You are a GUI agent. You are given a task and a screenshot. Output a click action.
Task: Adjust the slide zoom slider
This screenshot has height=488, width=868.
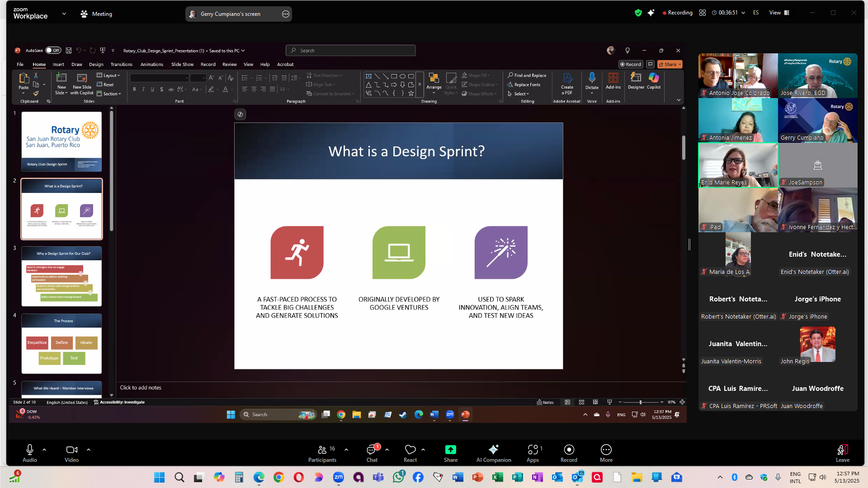[x=640, y=402]
